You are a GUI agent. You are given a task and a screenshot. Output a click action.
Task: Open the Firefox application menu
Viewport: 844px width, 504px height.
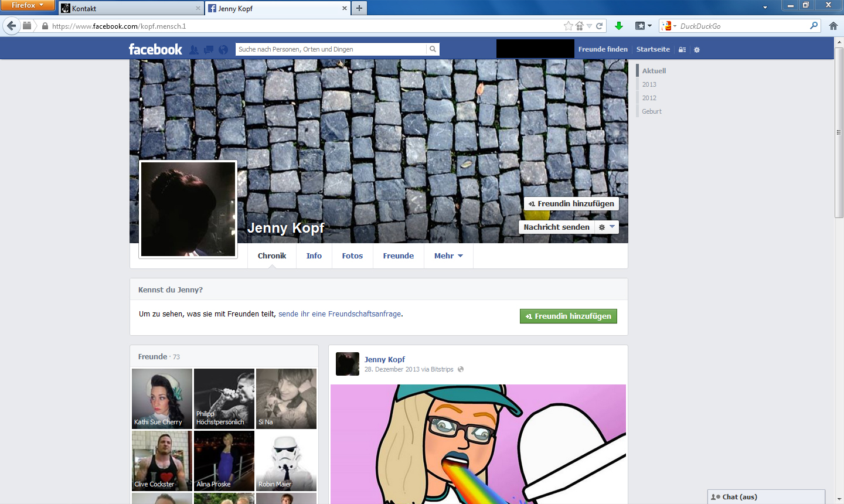pos(27,5)
